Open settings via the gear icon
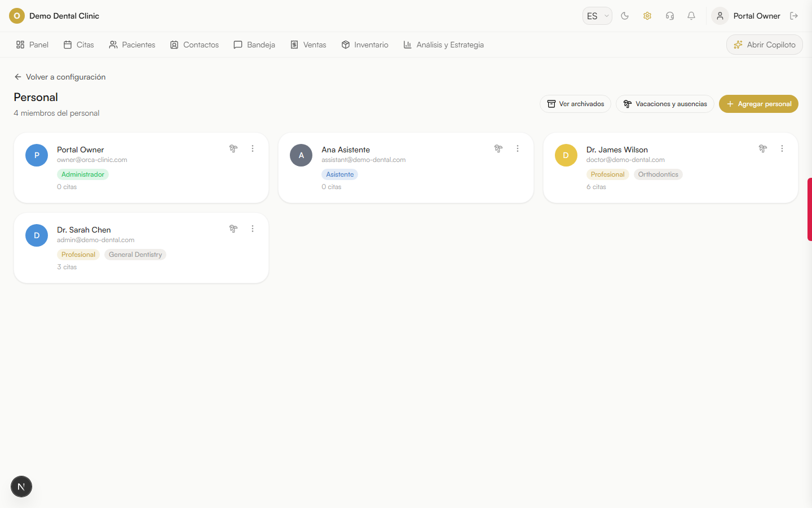The width and height of the screenshot is (812, 508). pyautogui.click(x=647, y=16)
